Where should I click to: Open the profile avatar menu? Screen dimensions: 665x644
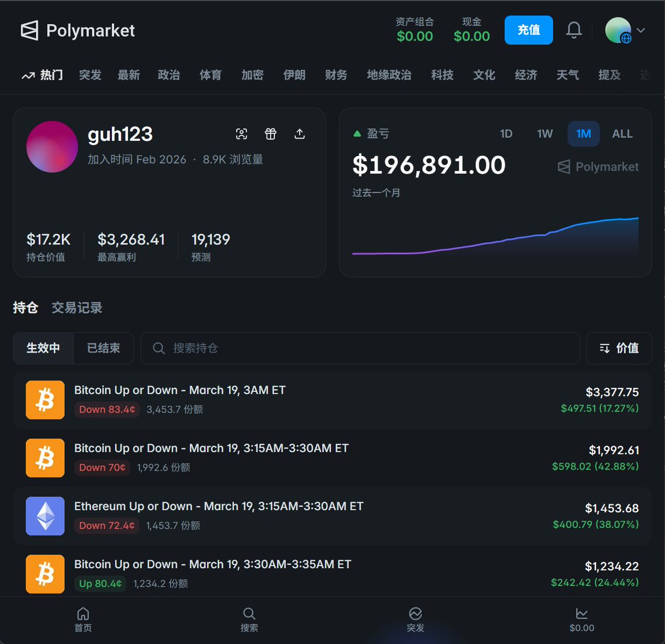618,30
